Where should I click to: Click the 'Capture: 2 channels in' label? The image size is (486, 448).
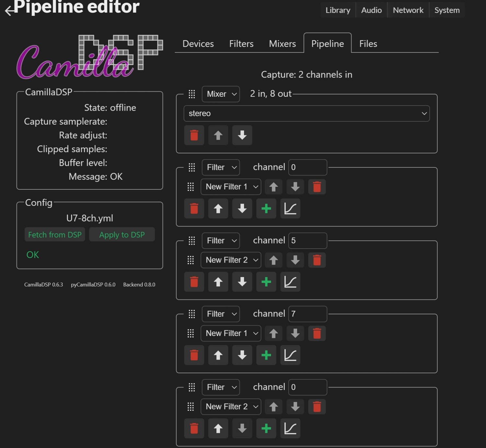coord(307,75)
